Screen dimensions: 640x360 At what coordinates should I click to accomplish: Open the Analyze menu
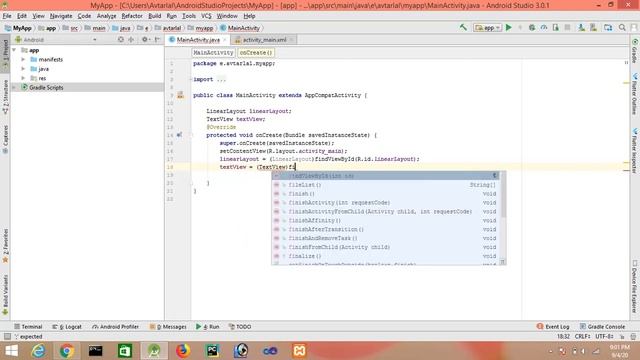tap(107, 16)
